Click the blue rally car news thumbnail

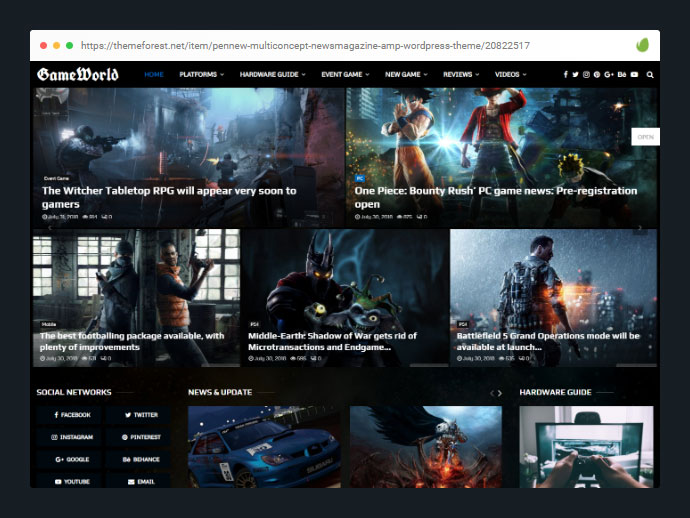click(x=263, y=447)
